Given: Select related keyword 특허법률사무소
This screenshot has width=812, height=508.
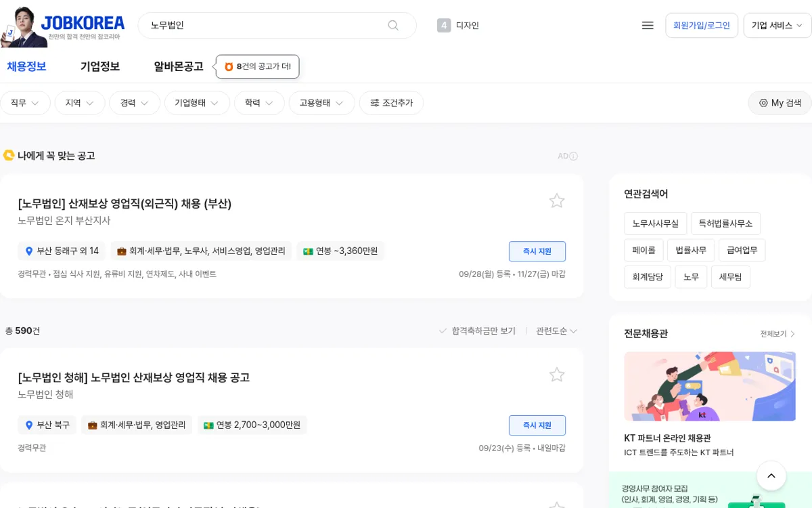Looking at the screenshot, I should pyautogui.click(x=725, y=224).
